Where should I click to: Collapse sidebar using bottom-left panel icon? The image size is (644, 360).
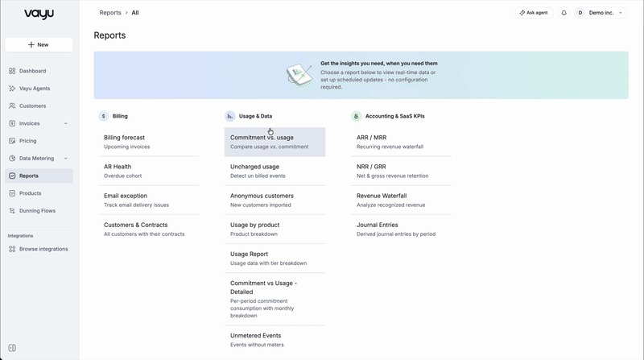(12, 348)
